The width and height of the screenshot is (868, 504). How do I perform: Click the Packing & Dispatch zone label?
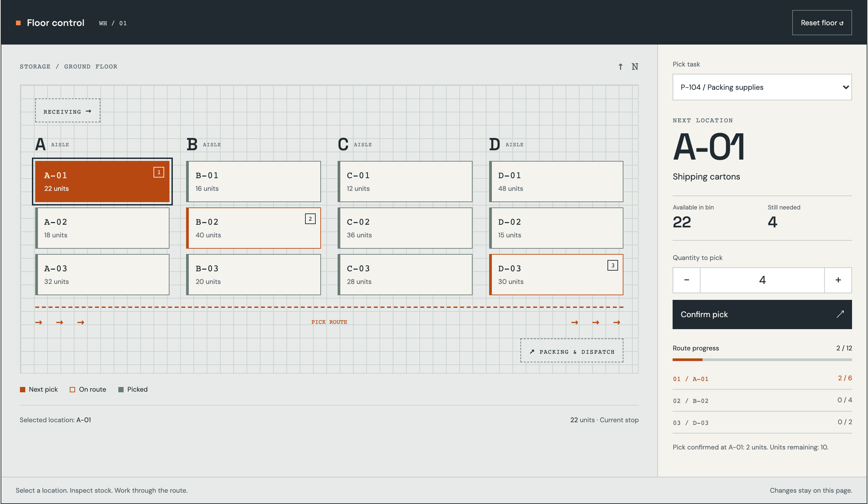[572, 351]
